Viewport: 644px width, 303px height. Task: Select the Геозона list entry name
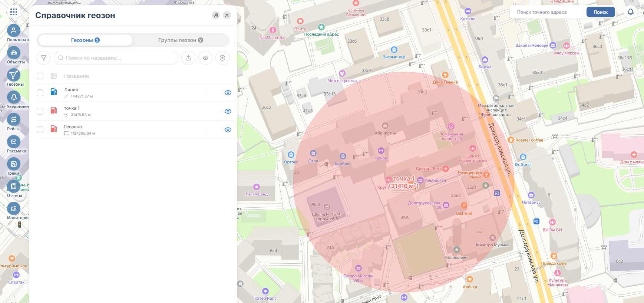click(73, 127)
